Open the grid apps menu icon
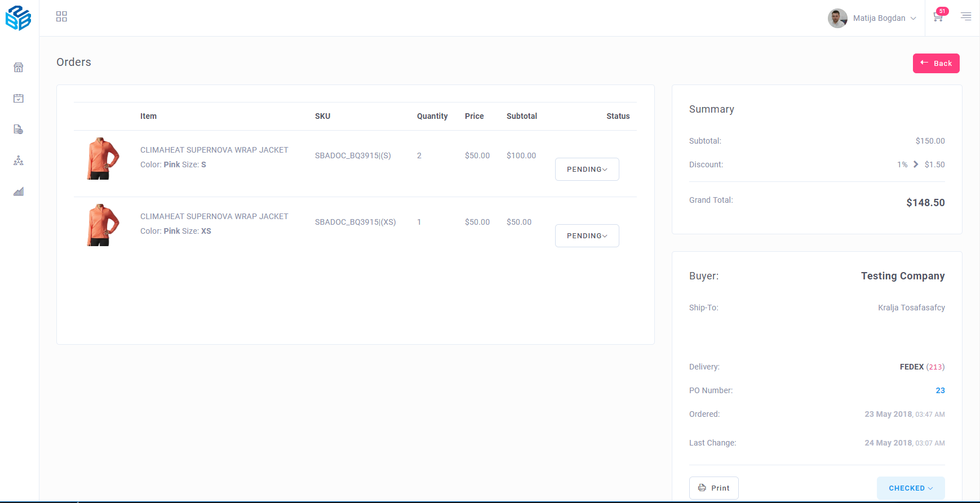The image size is (980, 503). click(61, 16)
